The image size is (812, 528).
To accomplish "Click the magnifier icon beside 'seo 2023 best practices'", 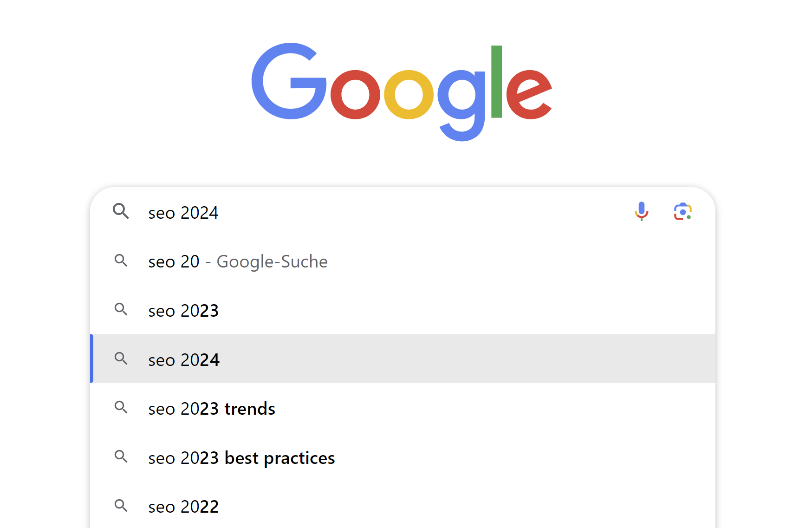I will coord(121,457).
